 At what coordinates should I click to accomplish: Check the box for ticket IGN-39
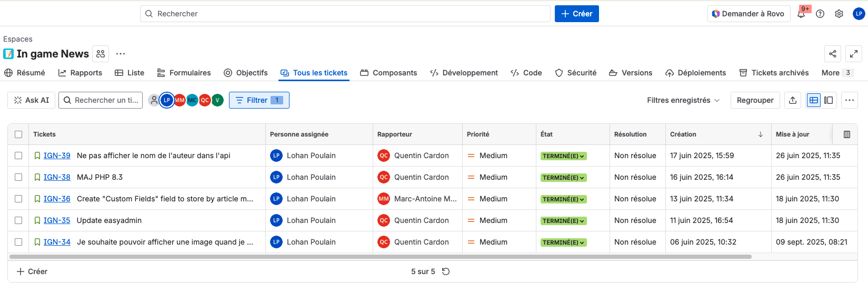tap(18, 156)
